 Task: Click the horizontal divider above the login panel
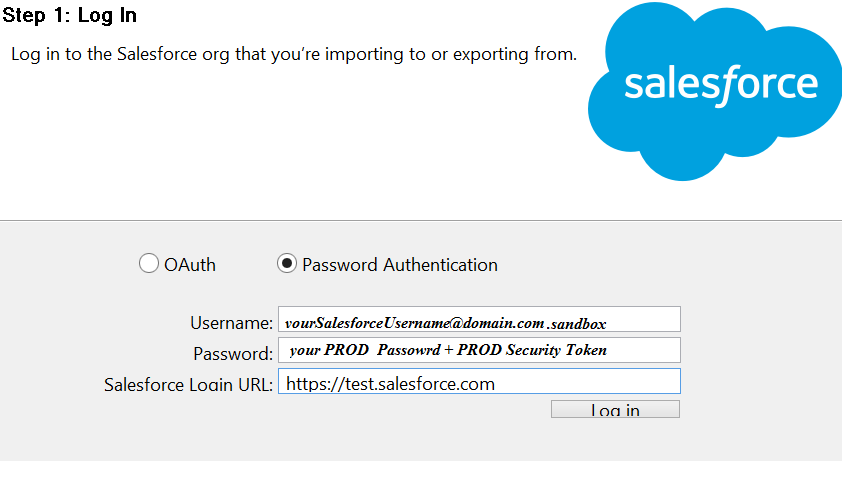[421, 220]
